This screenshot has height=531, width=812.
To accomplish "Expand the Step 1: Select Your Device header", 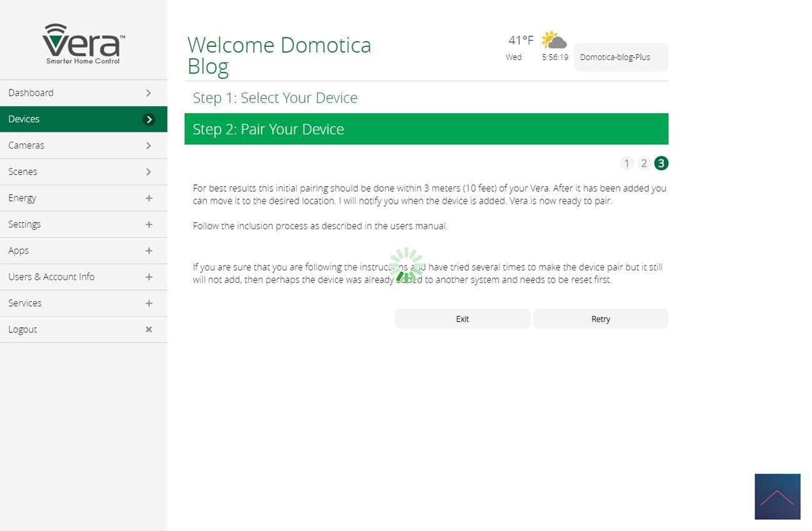I will coord(275,98).
